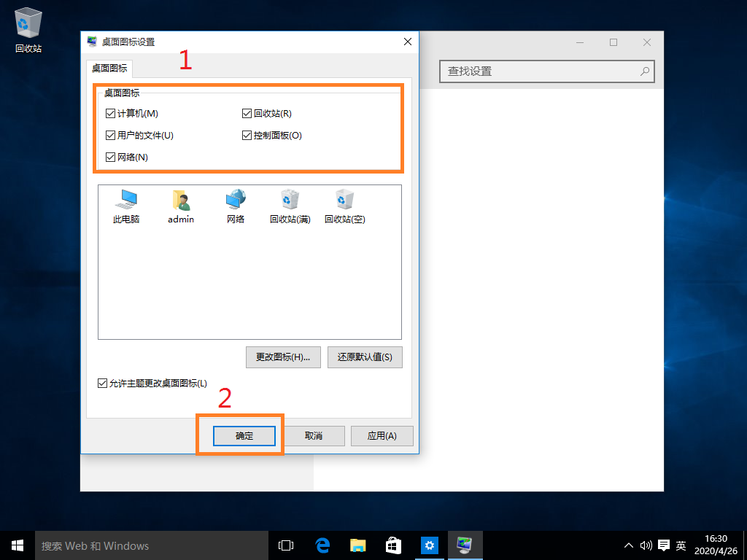Open the Start menu
This screenshot has height=560, width=747.
point(16,545)
